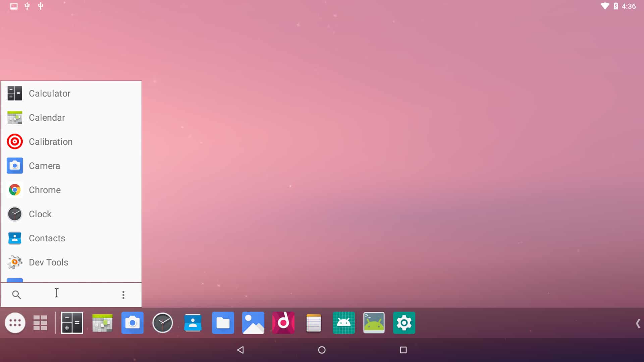Viewport: 644px width, 362px height.
Task: Launch Chrome browser
Action: coord(45,190)
